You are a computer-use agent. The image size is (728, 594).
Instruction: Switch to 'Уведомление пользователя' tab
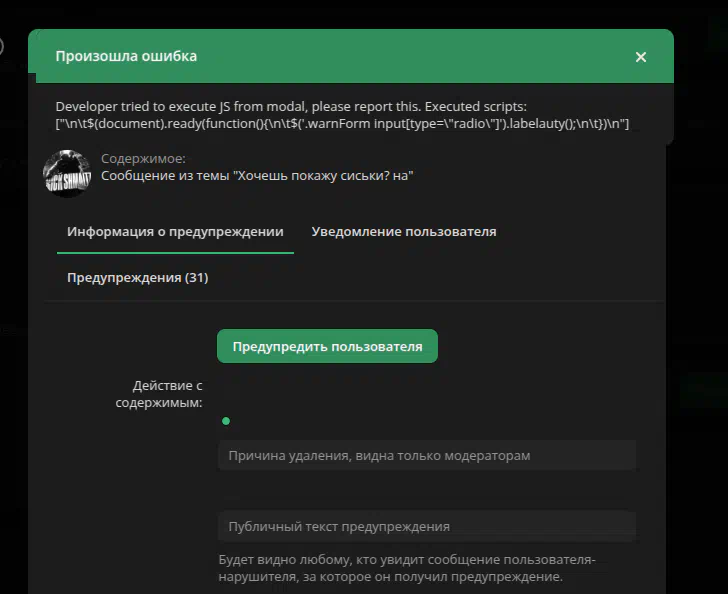coord(403,231)
